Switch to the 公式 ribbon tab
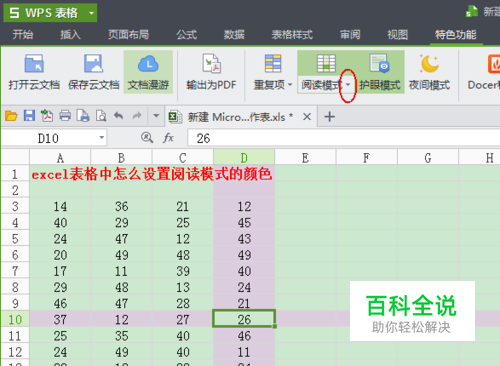 [x=187, y=35]
